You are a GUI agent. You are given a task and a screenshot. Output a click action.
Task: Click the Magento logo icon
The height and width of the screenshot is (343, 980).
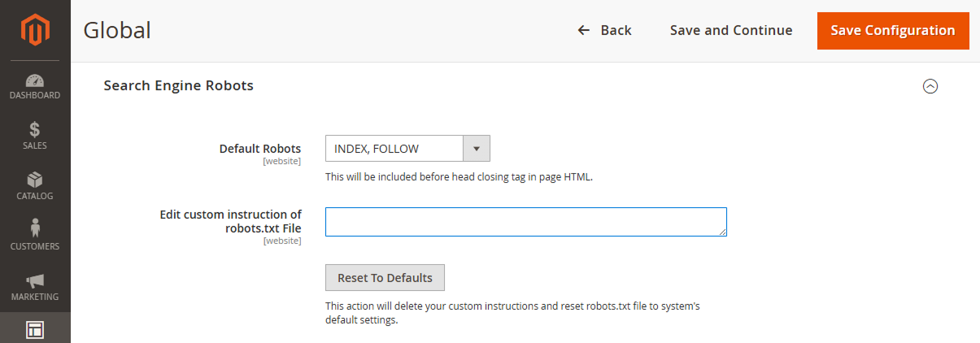35,30
